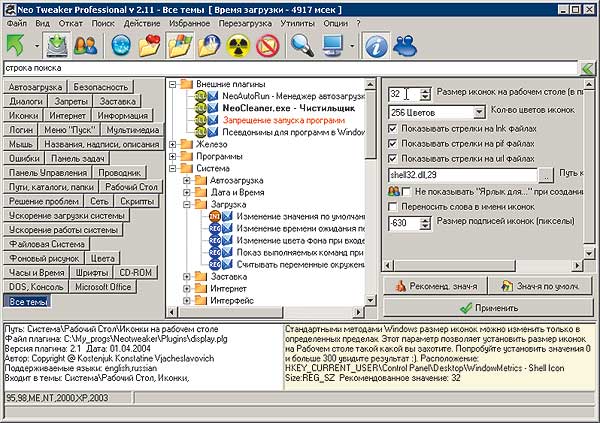Screen dimensions: 600x423
Task: Open the Откат menu
Action: click(70, 23)
